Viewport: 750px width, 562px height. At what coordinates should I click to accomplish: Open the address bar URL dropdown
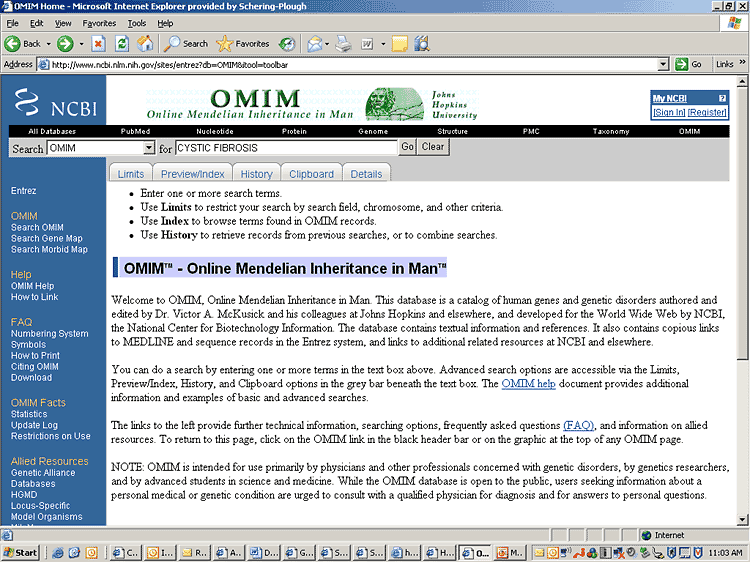(663, 65)
